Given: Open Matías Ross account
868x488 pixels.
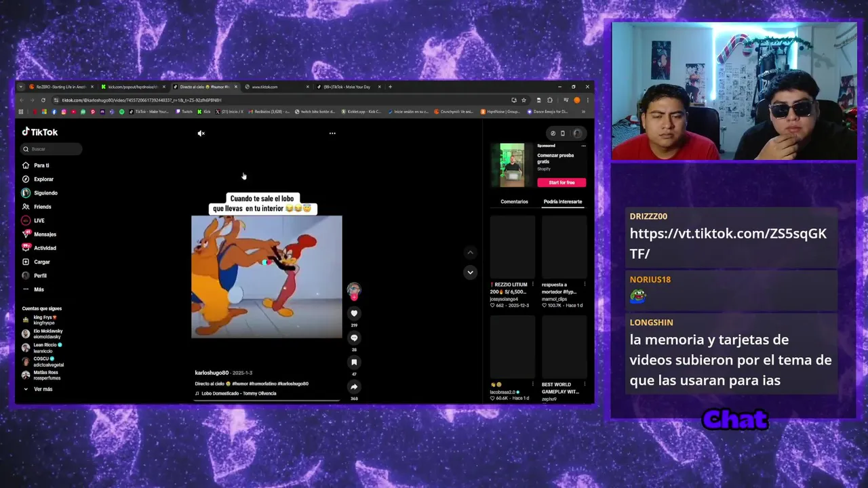Looking at the screenshot, I should coord(41,375).
